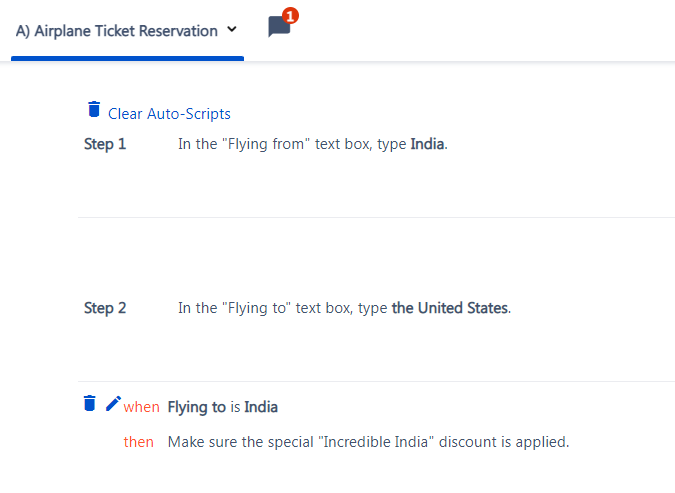
Task: Click the bold "Flying to" field name
Action: [196, 407]
